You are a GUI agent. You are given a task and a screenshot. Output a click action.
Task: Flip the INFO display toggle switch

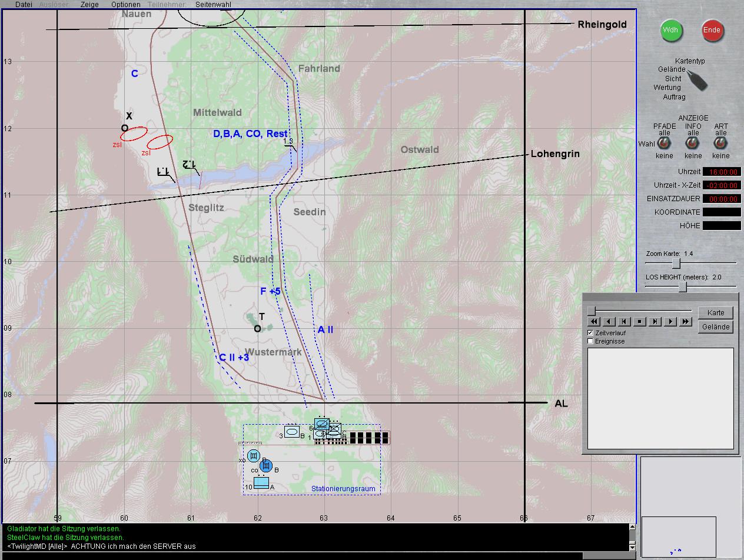coord(693,143)
